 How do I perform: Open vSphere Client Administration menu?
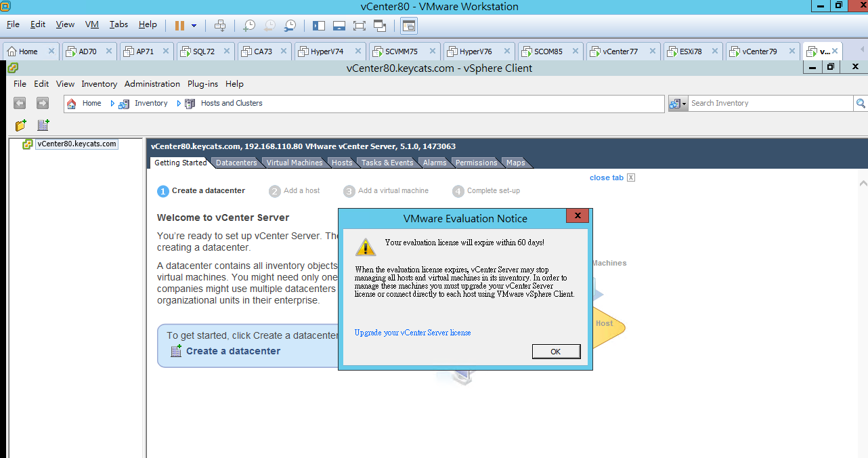(x=152, y=84)
